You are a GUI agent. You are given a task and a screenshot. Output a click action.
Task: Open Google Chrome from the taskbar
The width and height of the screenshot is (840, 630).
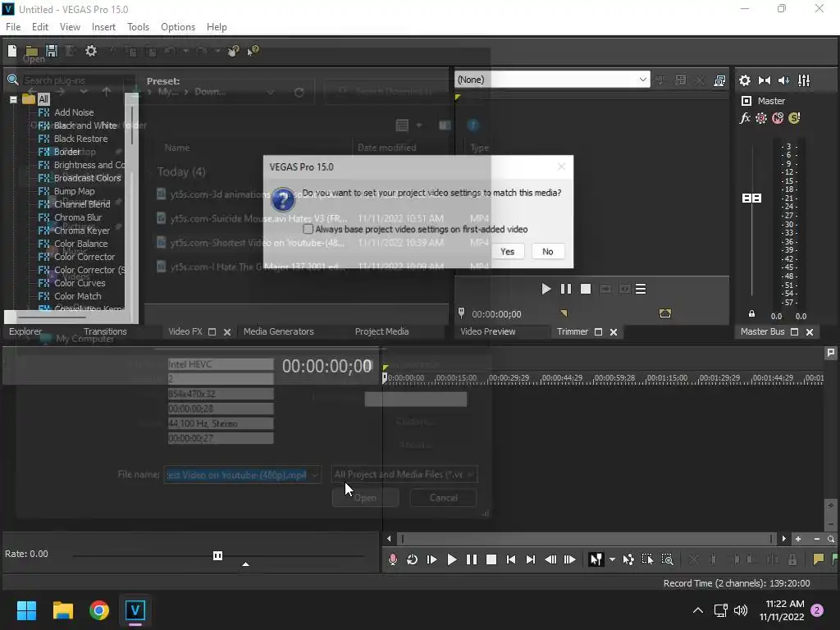(x=99, y=610)
